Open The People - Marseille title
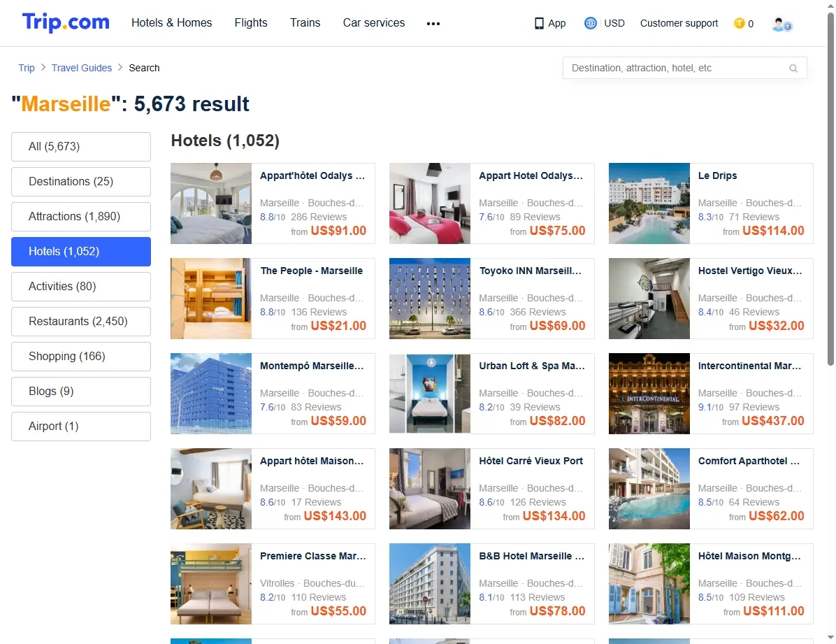This screenshot has width=836, height=644. click(x=311, y=271)
